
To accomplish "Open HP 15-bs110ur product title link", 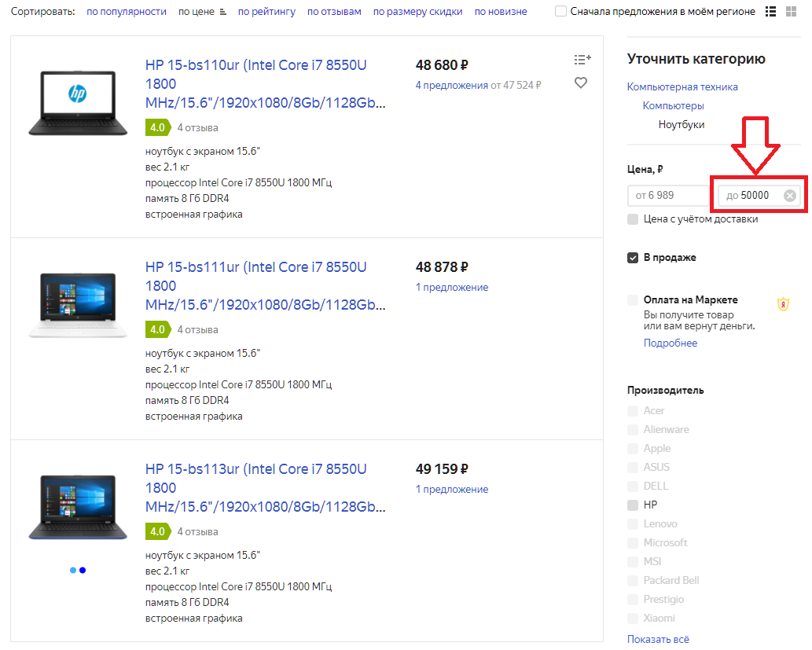I will click(x=266, y=84).
